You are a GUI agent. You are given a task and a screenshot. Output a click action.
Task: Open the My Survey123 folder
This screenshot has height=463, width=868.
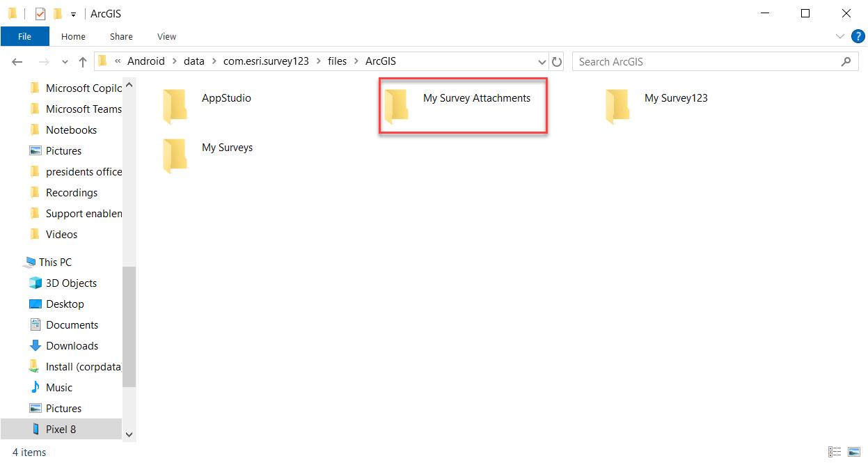(656, 106)
